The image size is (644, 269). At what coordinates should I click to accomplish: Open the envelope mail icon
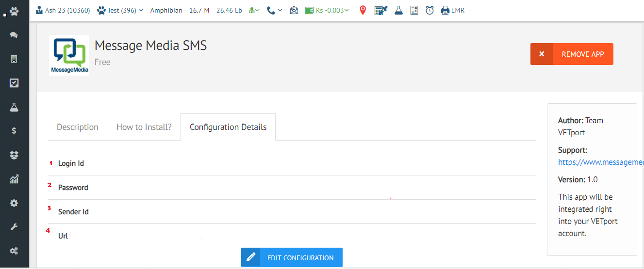click(x=294, y=10)
